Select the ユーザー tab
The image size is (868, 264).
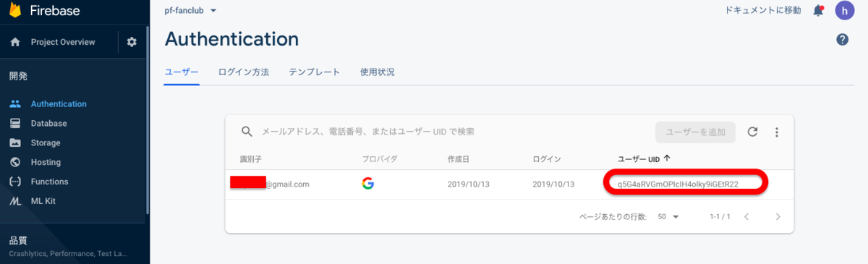pyautogui.click(x=182, y=72)
